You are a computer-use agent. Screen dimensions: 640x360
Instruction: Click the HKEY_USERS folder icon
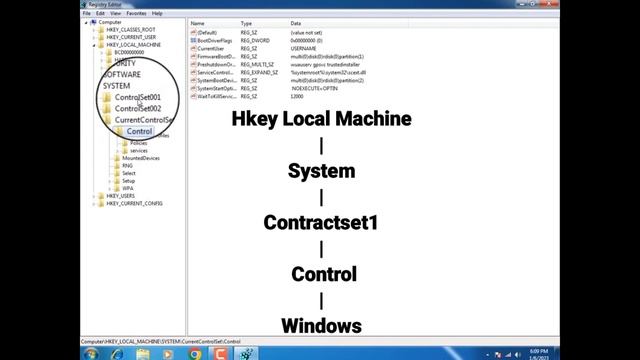point(101,196)
